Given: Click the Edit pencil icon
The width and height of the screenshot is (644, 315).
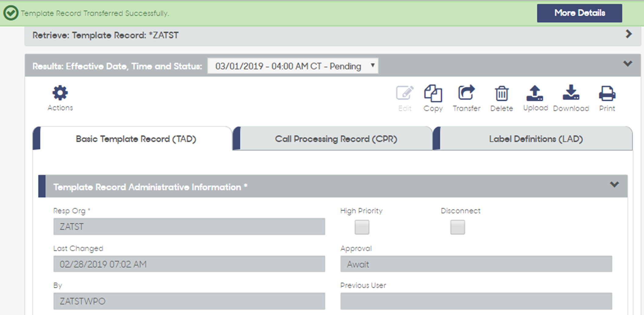Looking at the screenshot, I should pos(405,98).
